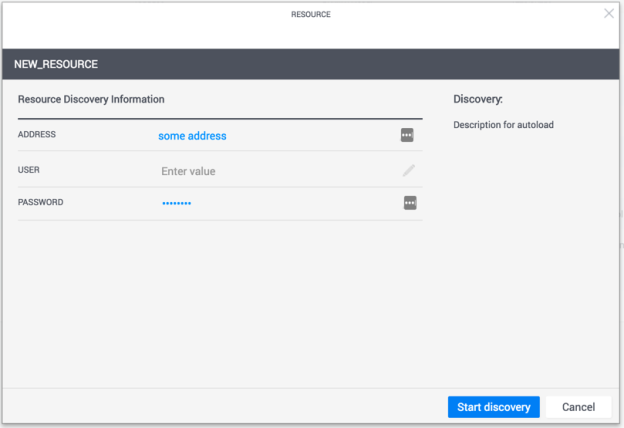Open the ellipsis icon in the PASSWORD row
This screenshot has width=624, height=428.
click(409, 203)
